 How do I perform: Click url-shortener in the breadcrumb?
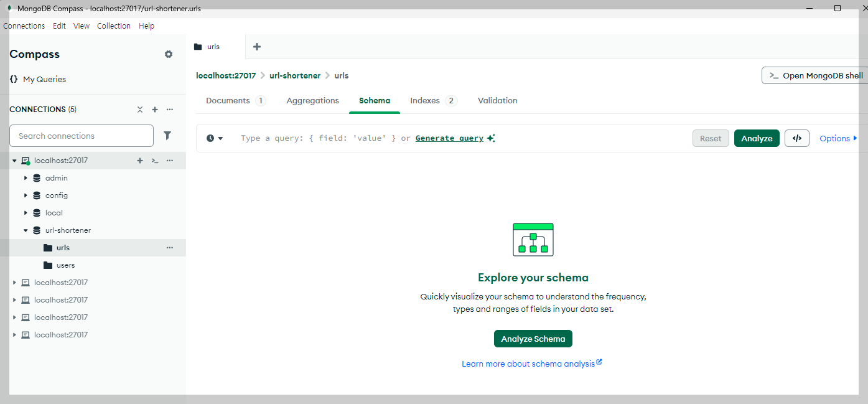pos(295,75)
